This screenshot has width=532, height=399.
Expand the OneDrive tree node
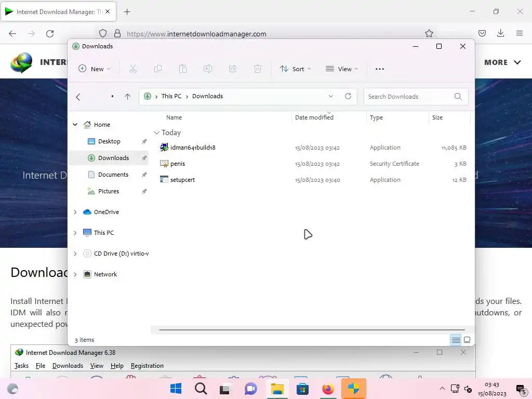[x=75, y=212]
